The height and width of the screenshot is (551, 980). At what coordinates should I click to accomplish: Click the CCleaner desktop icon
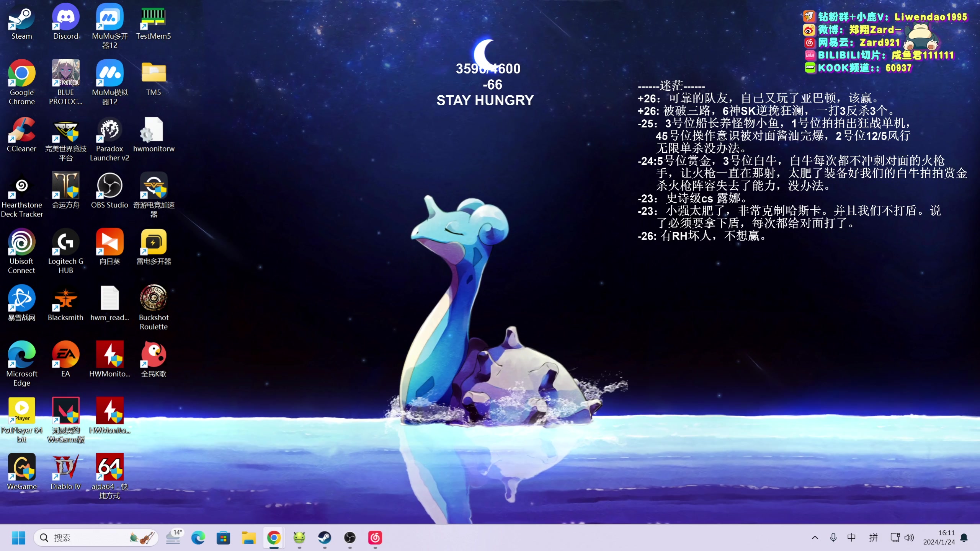[22, 130]
